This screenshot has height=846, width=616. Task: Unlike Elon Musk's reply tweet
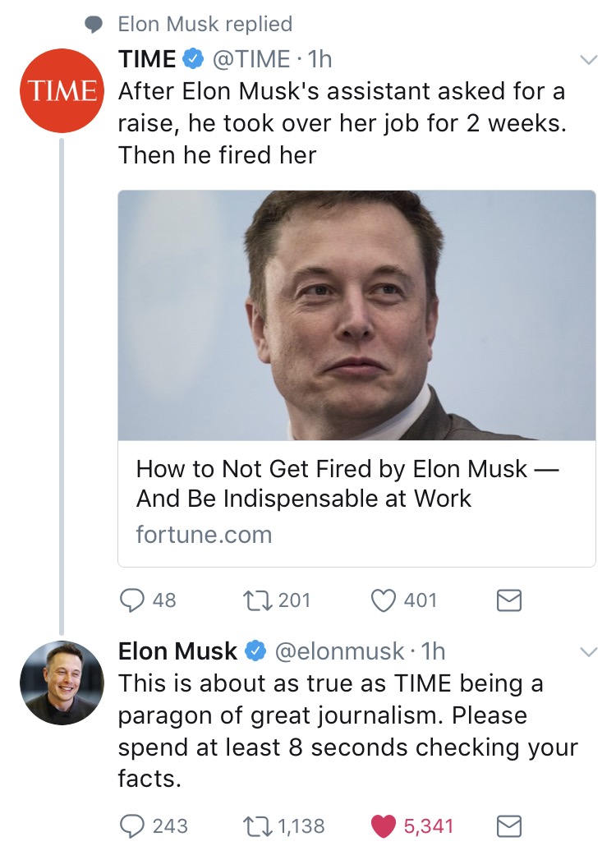[x=383, y=825]
